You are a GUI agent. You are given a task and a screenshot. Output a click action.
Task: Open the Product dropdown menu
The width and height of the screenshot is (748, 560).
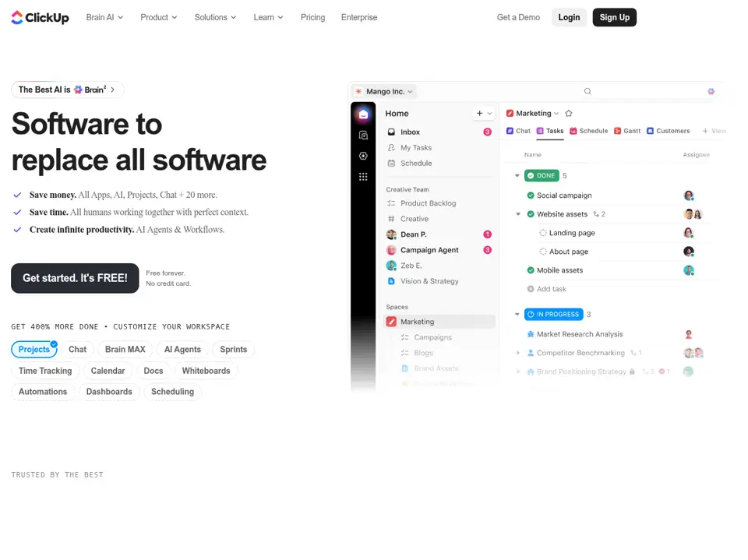coord(158,17)
